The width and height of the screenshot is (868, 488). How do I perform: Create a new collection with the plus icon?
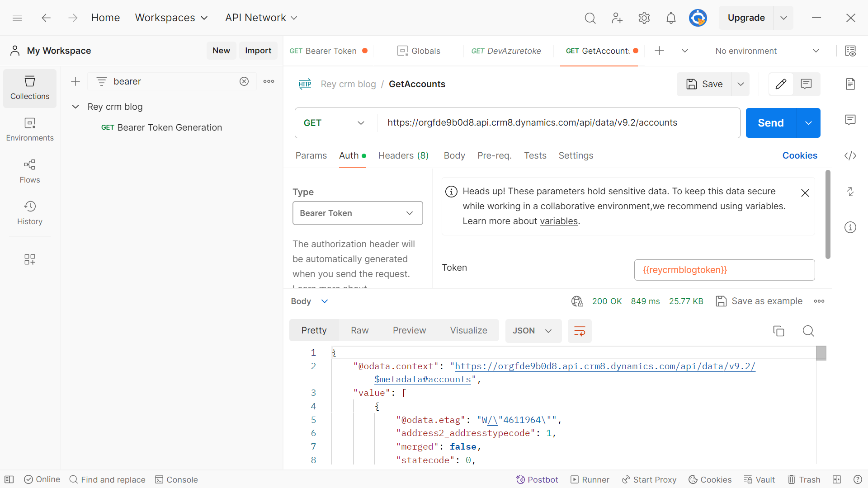75,81
